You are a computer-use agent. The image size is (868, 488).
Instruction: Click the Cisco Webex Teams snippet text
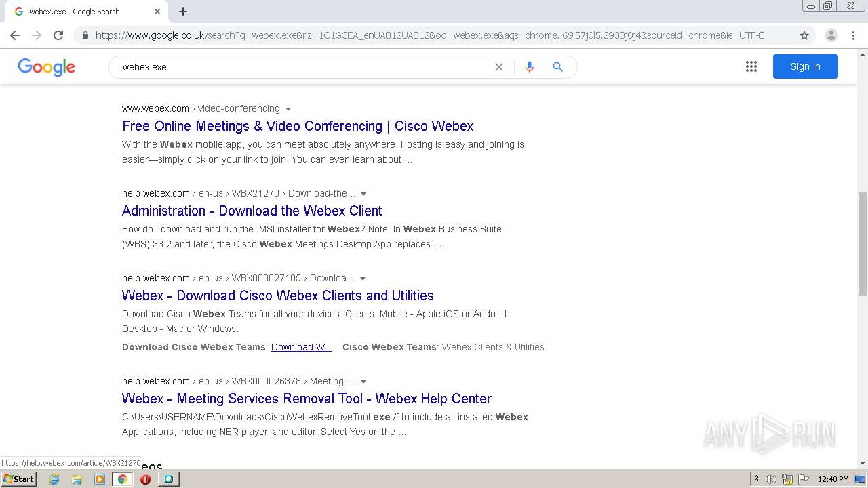tap(389, 347)
